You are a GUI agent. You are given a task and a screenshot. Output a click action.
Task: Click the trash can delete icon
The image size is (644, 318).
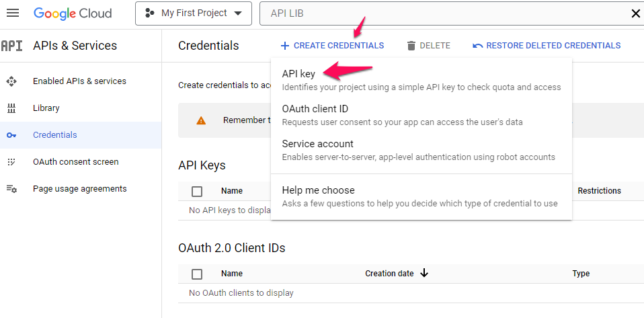pos(411,46)
